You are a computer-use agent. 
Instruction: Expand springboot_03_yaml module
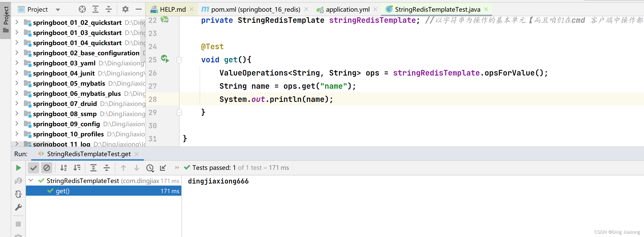17,63
